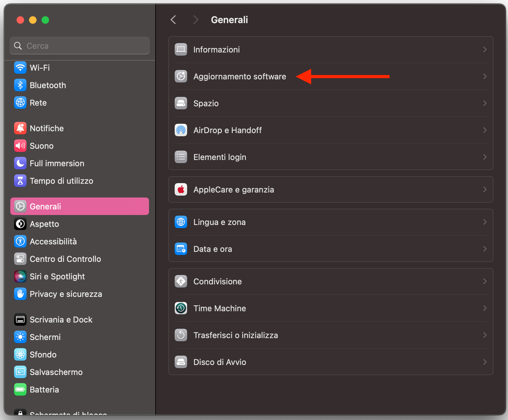Click the Privacy e sicurezza hand icon
The height and width of the screenshot is (420, 508).
pyautogui.click(x=20, y=294)
